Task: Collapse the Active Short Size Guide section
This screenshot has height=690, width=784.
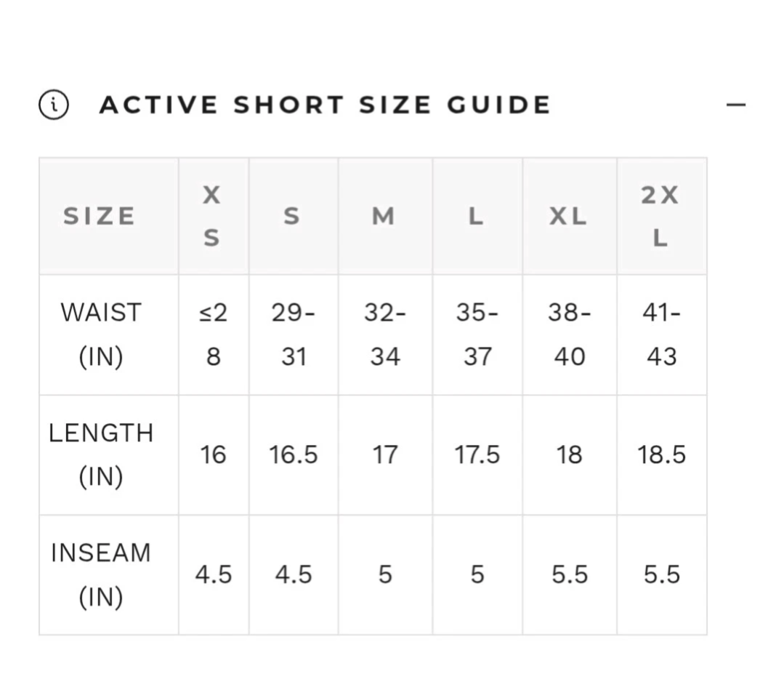Action: (x=735, y=105)
